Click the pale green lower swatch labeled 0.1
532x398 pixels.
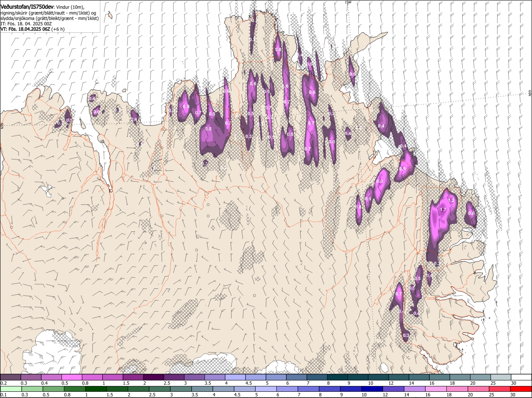pos(11,389)
